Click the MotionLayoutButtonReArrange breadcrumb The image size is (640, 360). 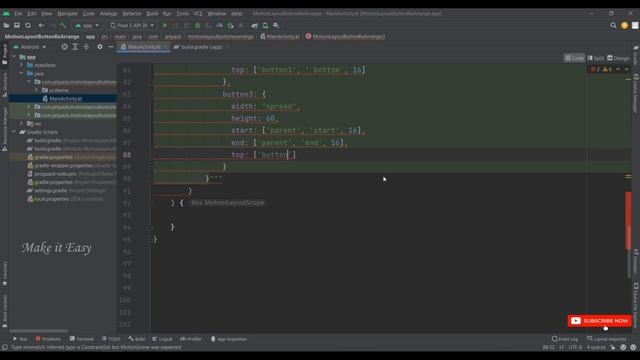(x=42, y=37)
